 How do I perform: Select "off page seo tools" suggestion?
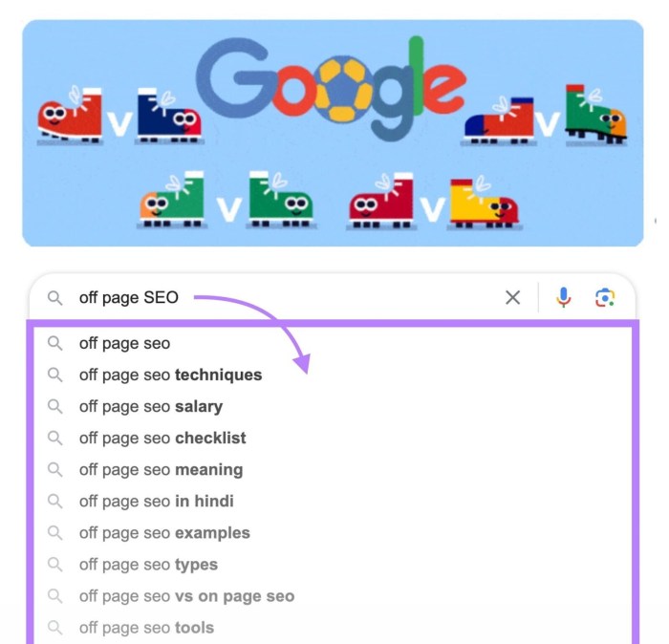click(x=146, y=627)
